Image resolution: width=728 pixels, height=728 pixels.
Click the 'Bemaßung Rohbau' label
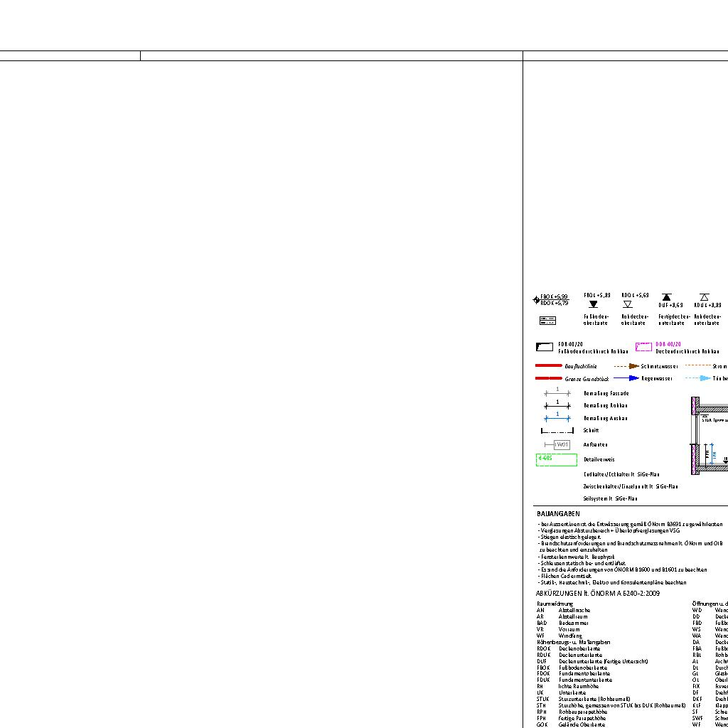pyautogui.click(x=606, y=405)
